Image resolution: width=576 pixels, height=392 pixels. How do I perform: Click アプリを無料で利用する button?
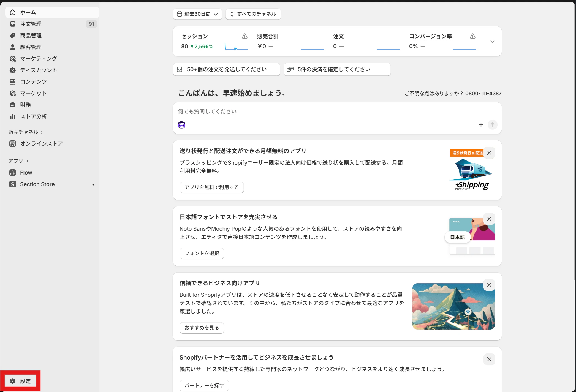coord(211,187)
